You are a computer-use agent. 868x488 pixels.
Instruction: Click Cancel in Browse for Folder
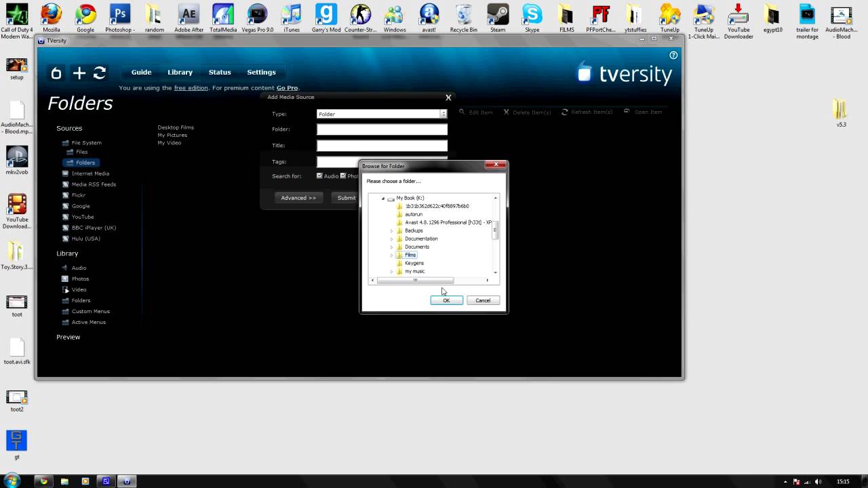coord(483,300)
